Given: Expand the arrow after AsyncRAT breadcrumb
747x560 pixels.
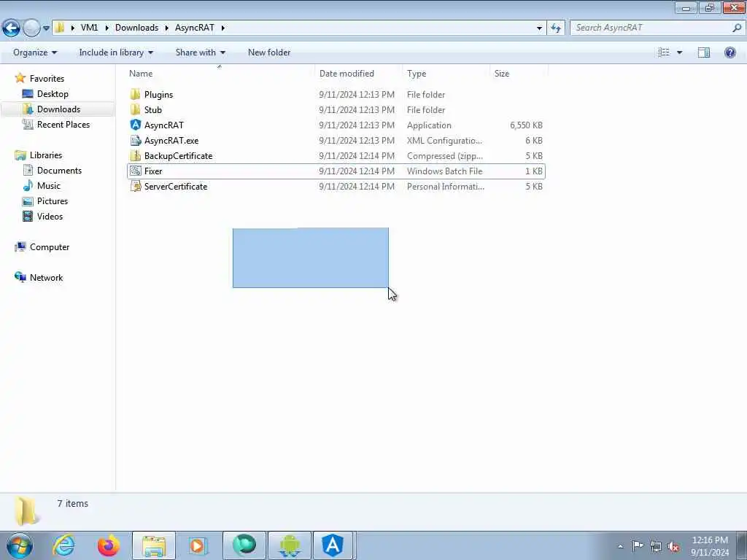Looking at the screenshot, I should pyautogui.click(x=222, y=28).
